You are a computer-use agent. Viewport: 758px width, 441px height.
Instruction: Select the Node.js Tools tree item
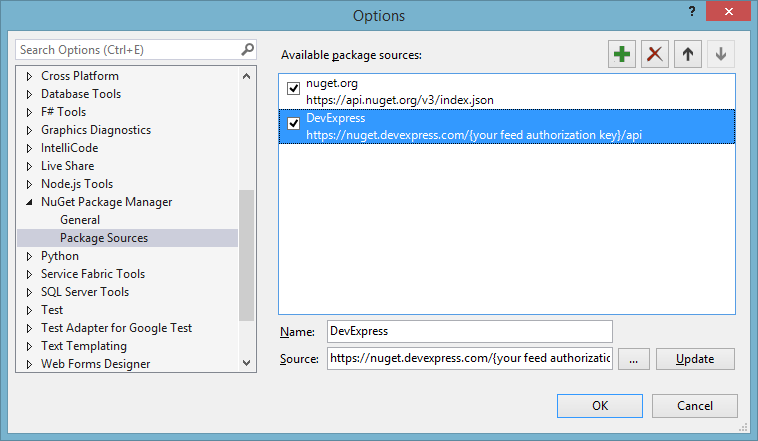pyautogui.click(x=77, y=184)
